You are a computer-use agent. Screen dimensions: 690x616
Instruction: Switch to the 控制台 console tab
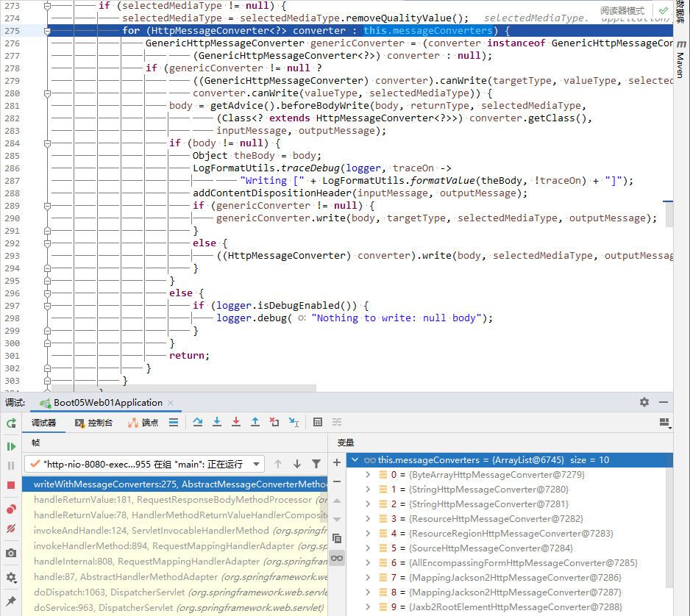pos(93,423)
